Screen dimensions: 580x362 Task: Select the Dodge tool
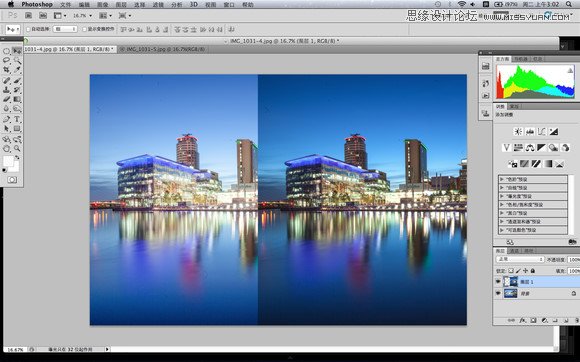click(17, 108)
